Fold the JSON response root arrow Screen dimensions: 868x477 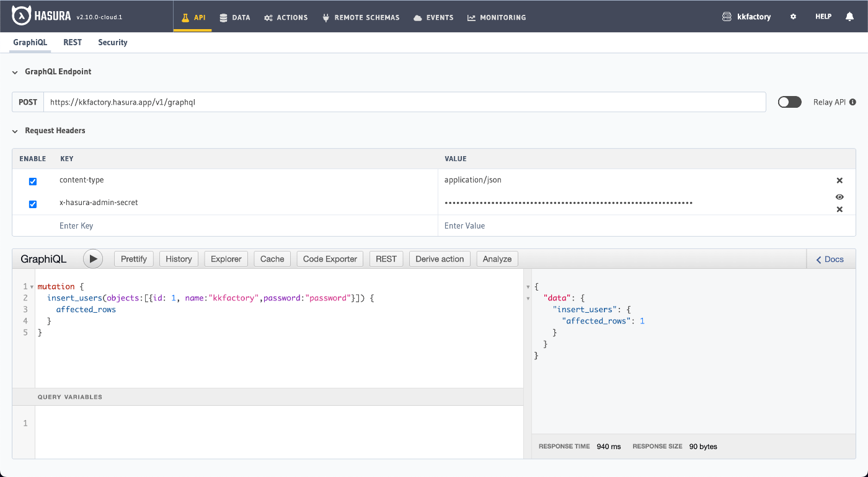click(x=528, y=287)
